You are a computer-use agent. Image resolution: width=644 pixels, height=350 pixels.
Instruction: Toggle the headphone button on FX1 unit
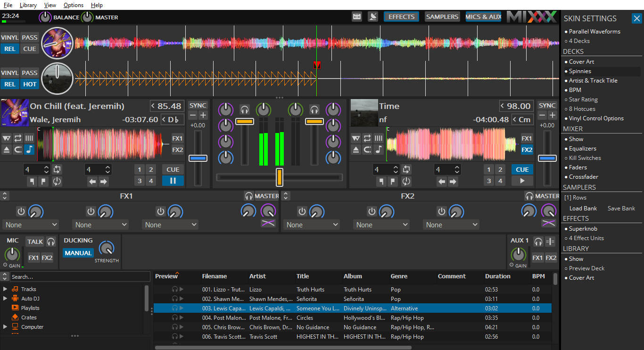point(248,196)
